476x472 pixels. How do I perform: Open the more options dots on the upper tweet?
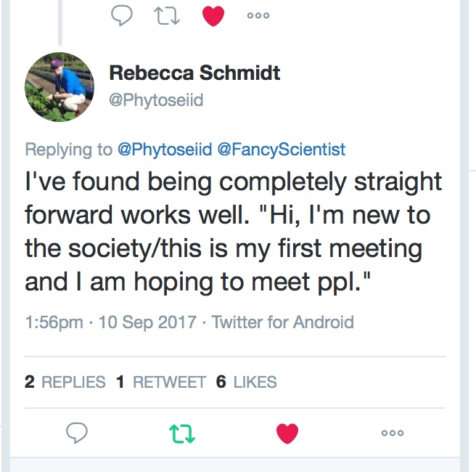[x=258, y=15]
